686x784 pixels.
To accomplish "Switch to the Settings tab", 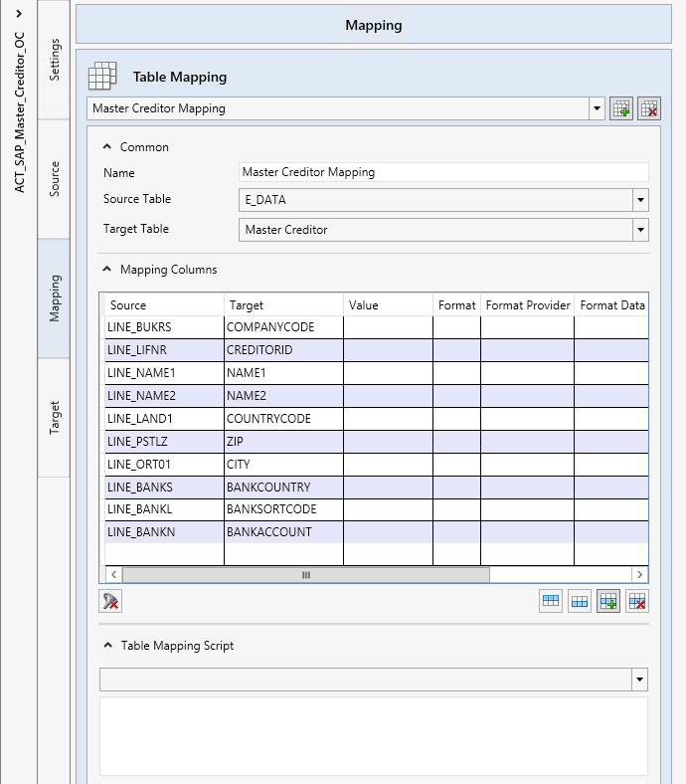I will (x=55, y=60).
